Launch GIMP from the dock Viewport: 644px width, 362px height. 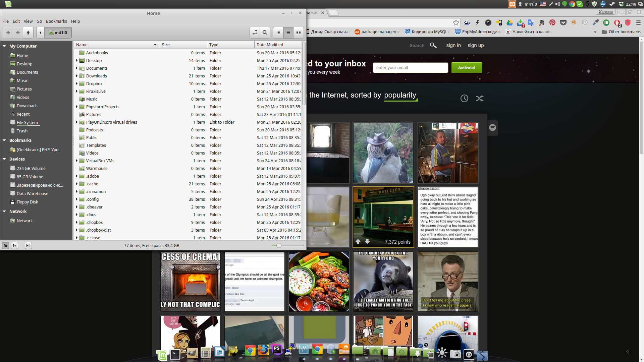[x=192, y=353]
